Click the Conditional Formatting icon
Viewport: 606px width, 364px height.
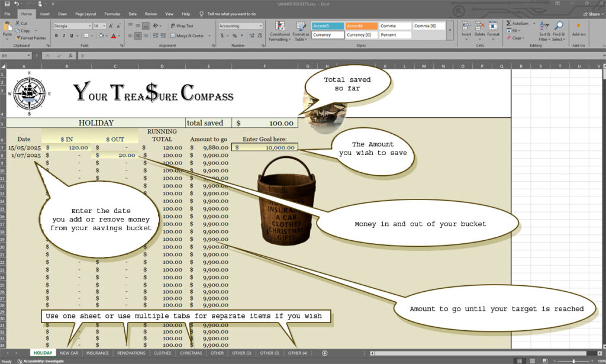tap(280, 27)
